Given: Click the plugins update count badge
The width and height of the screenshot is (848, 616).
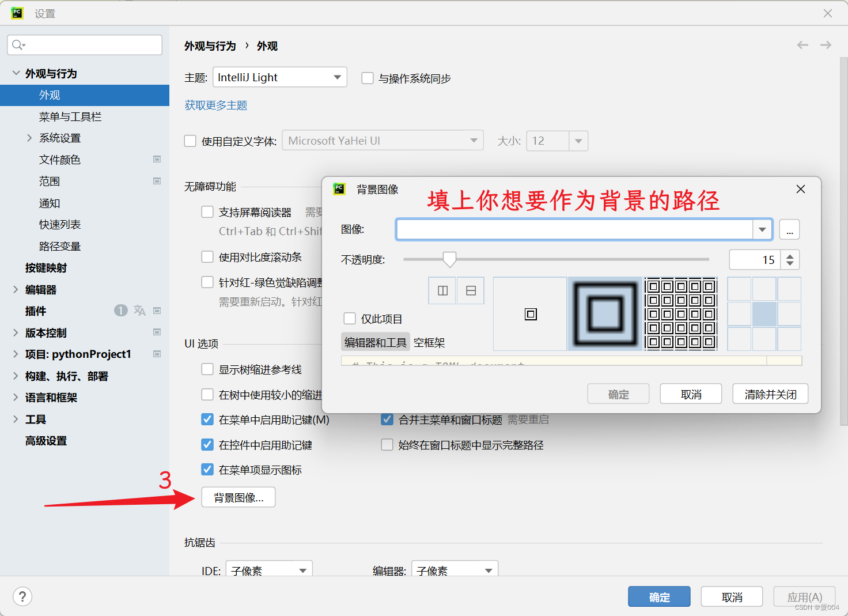Looking at the screenshot, I should pos(120,311).
